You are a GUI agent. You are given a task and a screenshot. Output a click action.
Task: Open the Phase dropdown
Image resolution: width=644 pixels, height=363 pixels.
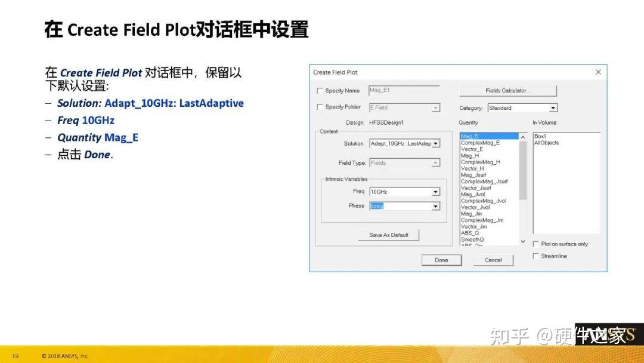pyautogui.click(x=436, y=205)
